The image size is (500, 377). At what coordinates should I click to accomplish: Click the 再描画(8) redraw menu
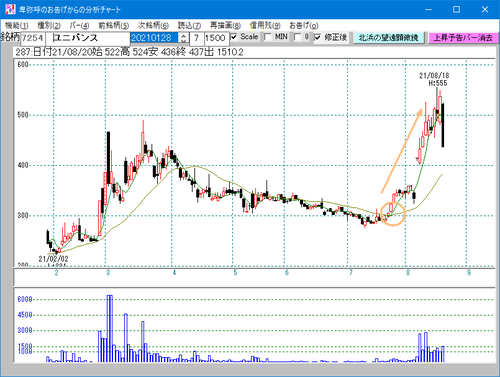[225, 25]
